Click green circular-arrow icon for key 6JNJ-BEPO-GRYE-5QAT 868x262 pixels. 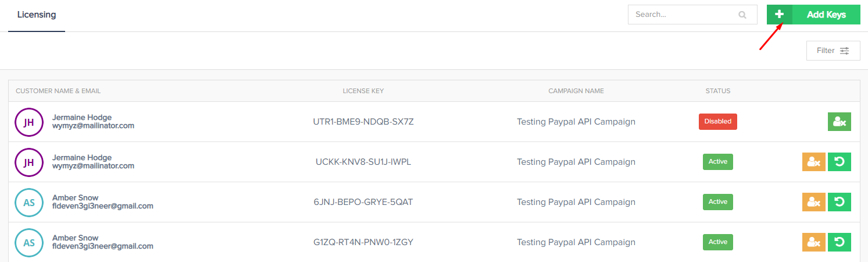[x=839, y=202]
